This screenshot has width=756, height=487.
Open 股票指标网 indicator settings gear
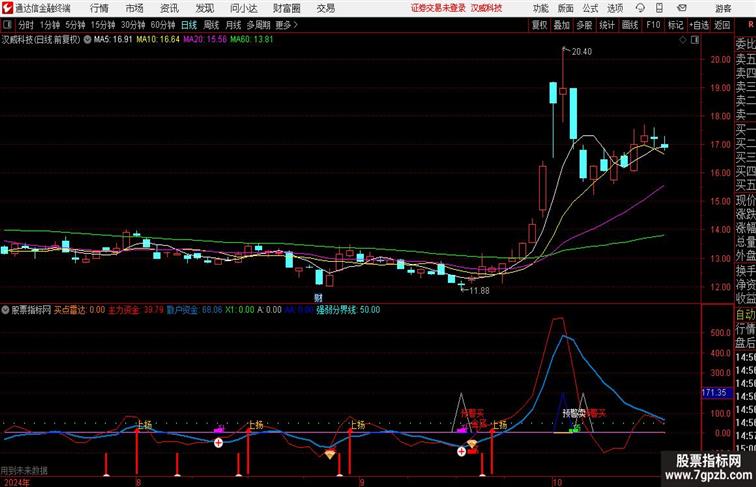click(5, 310)
